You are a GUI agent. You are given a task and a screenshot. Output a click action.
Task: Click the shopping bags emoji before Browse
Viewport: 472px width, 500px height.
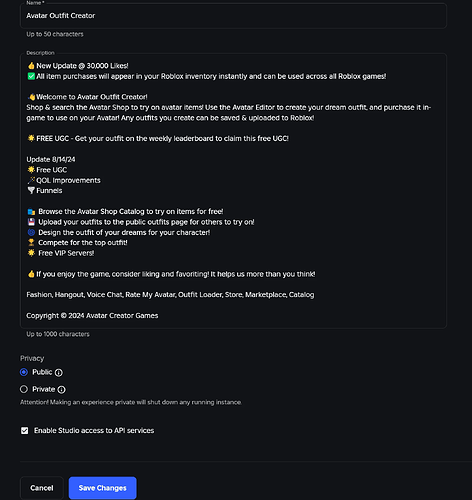31,212
